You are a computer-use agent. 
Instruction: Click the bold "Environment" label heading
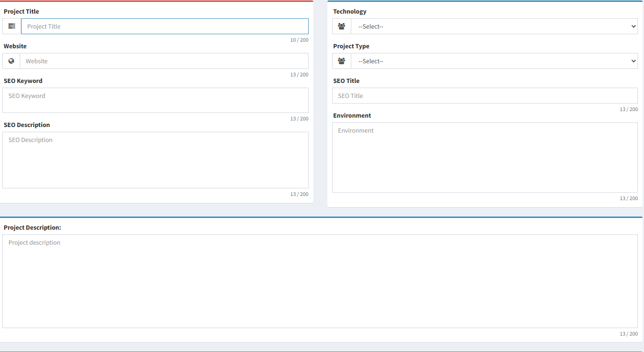[352, 115]
